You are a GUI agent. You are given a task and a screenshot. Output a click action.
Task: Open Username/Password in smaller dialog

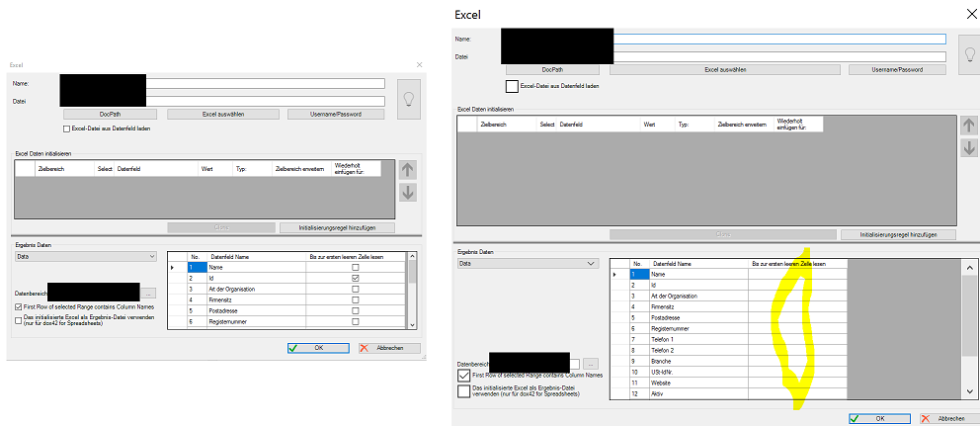pyautogui.click(x=335, y=115)
